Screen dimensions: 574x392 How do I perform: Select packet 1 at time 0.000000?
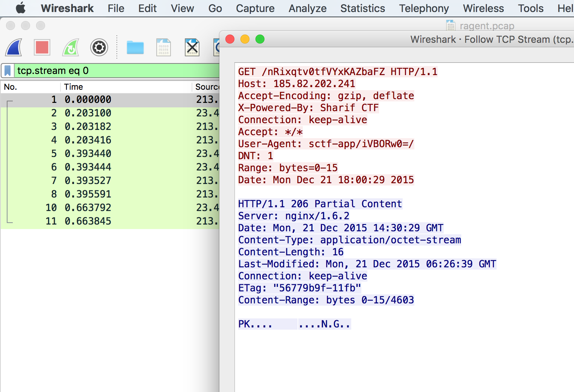110,100
